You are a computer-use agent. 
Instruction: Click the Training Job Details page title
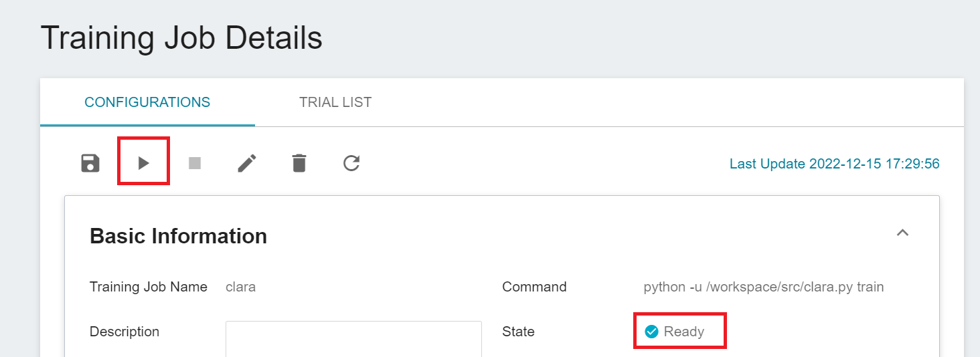click(x=181, y=38)
